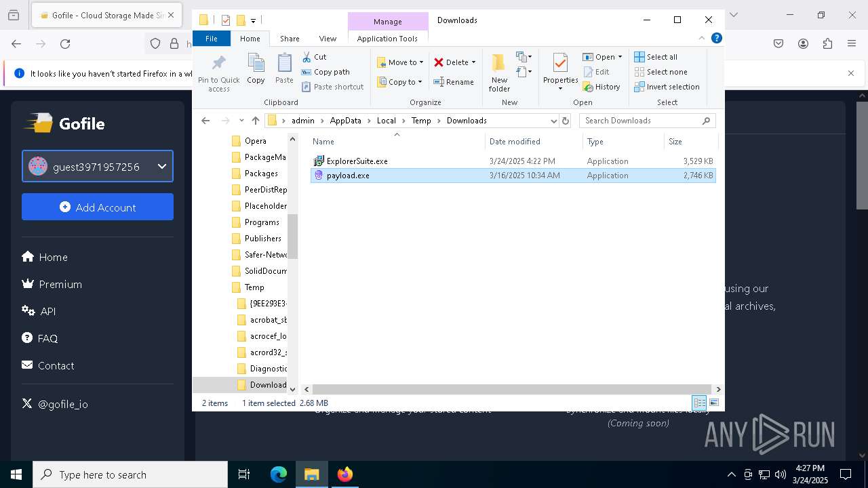Switch to the View ribbon tab
The height and width of the screenshot is (488, 868).
328,39
